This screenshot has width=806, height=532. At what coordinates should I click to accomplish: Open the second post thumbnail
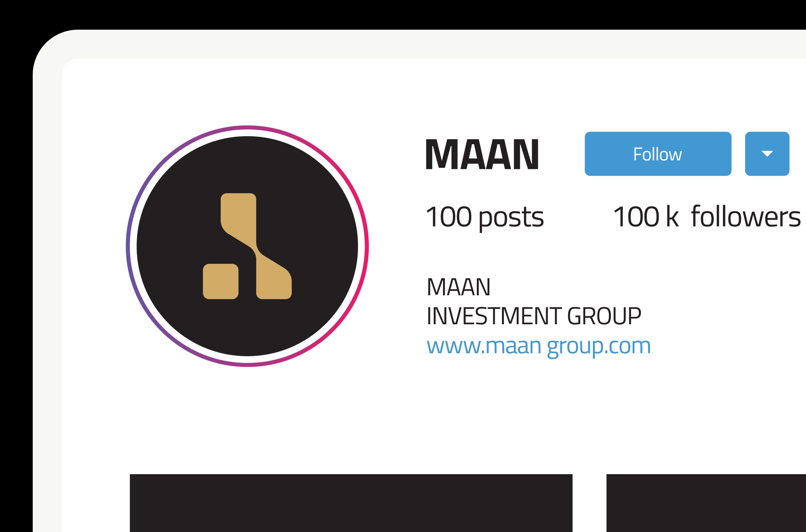(x=706, y=503)
